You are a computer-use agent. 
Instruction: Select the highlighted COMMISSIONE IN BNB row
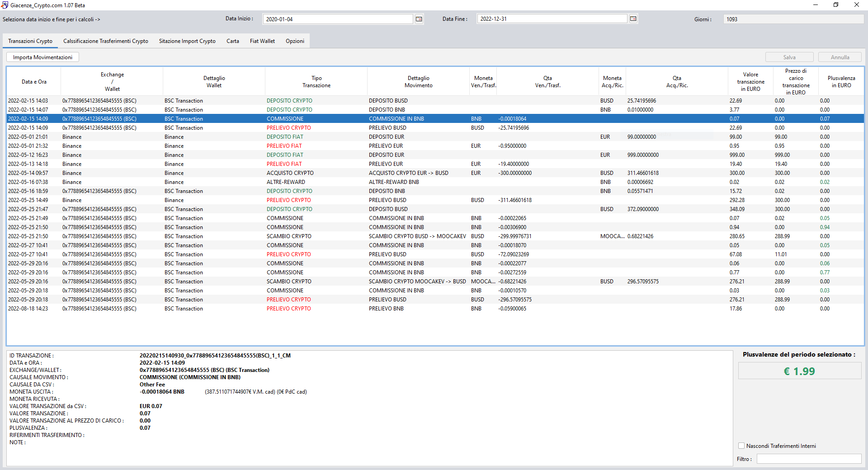(x=316, y=118)
